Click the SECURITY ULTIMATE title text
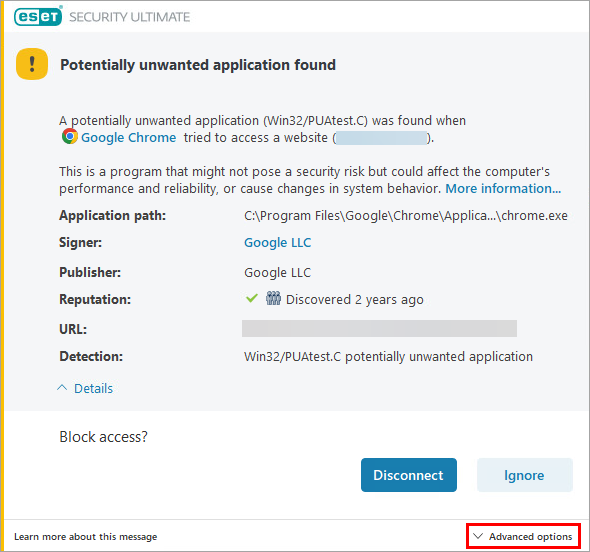This screenshot has width=590, height=552. 130,17
